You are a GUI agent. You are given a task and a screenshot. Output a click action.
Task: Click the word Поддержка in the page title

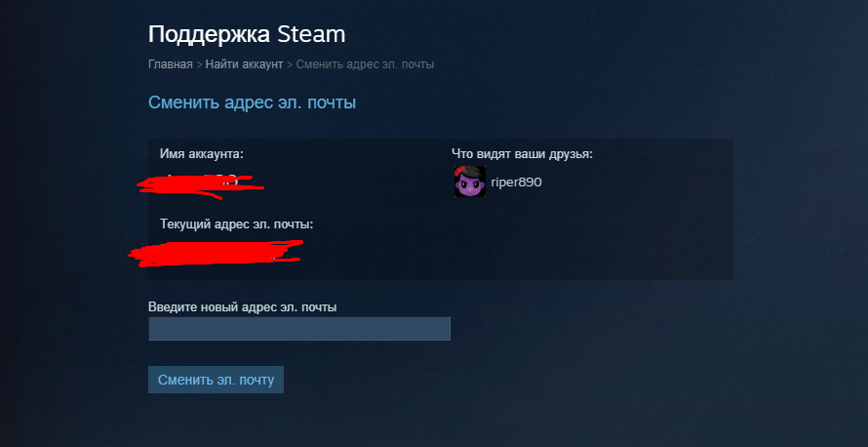(x=210, y=35)
